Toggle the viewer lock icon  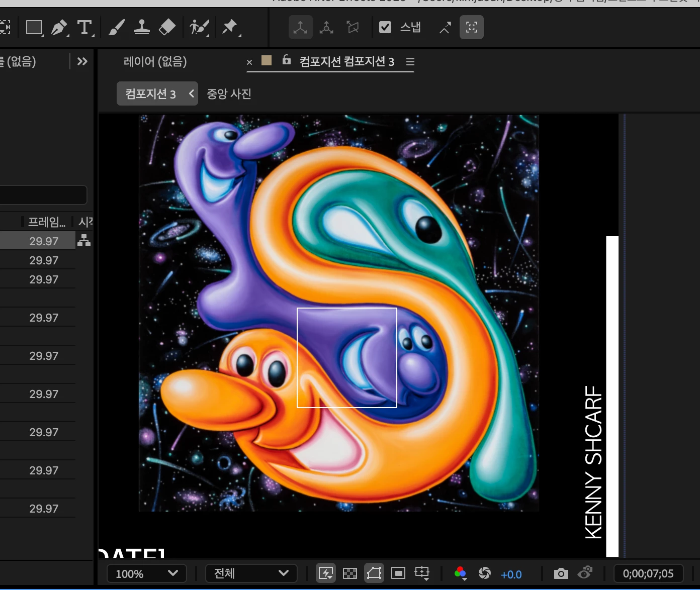[287, 60]
